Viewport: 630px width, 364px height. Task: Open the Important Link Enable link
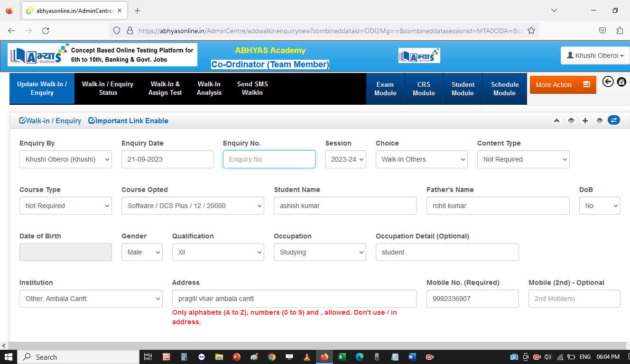(128, 121)
